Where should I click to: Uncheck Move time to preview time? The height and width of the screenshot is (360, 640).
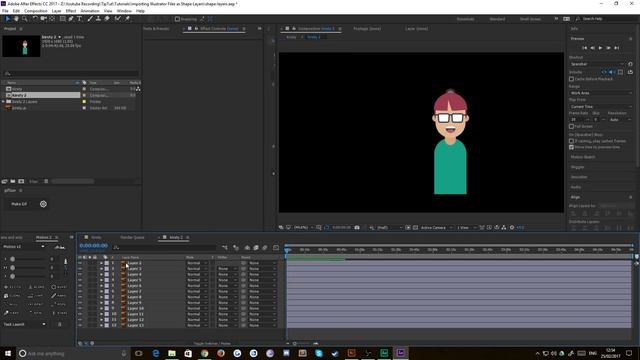point(571,147)
